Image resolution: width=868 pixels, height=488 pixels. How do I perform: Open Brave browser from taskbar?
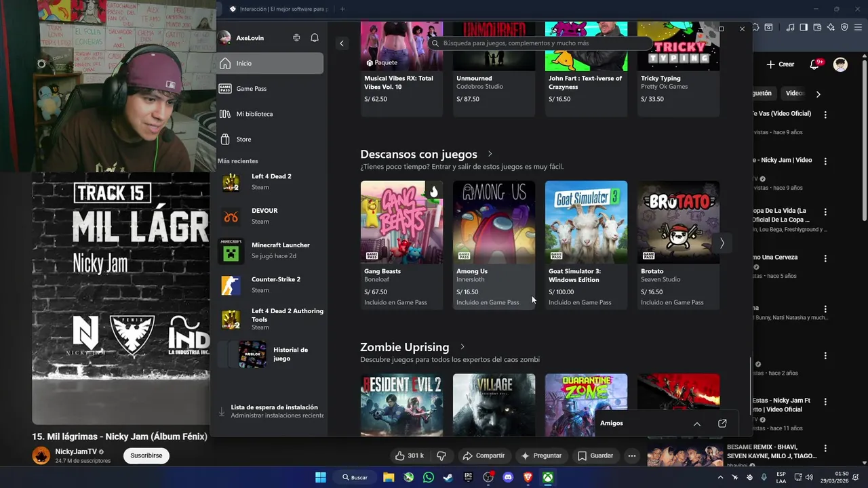pos(528,477)
